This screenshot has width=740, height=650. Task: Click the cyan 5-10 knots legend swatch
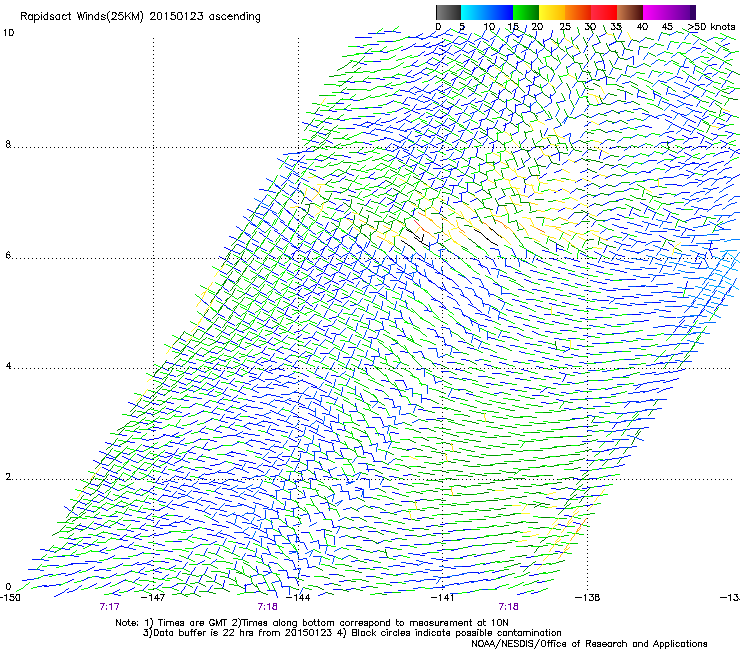[x=474, y=12]
